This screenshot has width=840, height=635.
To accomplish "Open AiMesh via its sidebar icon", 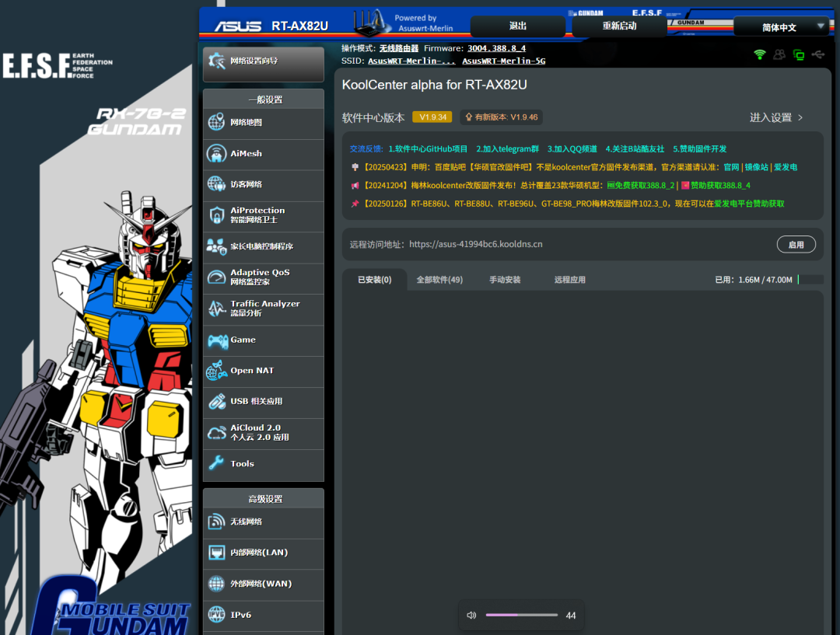I will tap(216, 153).
